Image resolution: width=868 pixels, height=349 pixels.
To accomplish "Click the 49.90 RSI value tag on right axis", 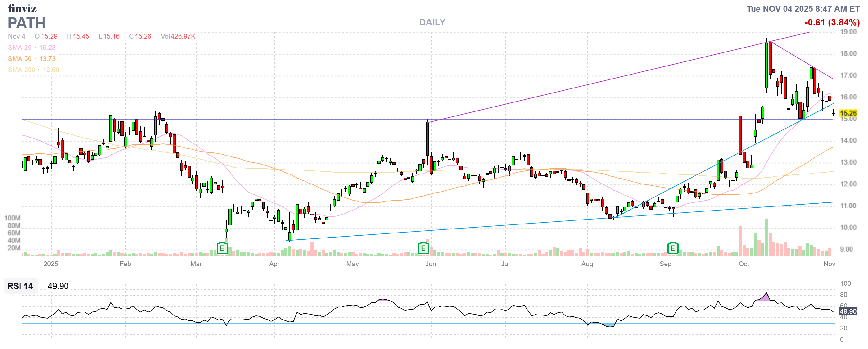I will (848, 311).
